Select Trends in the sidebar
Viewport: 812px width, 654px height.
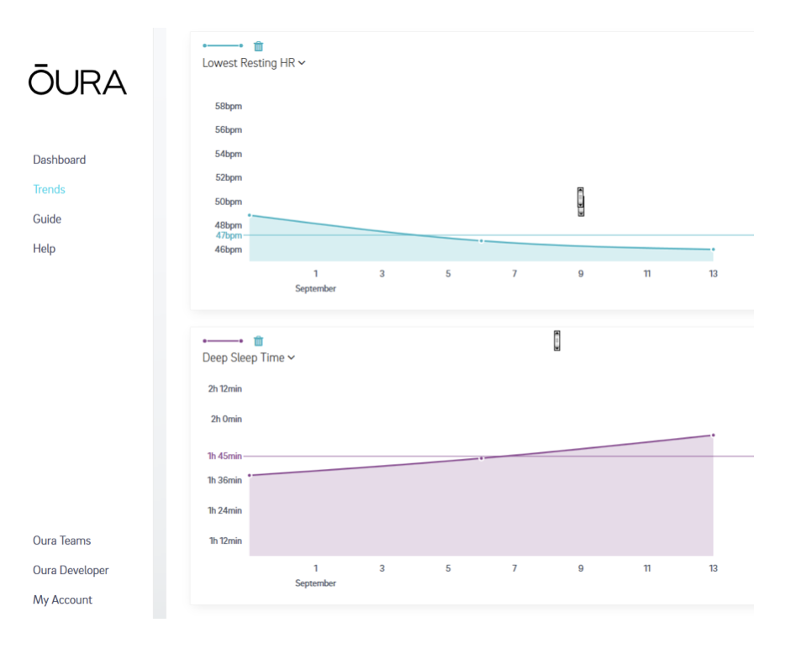tap(49, 189)
